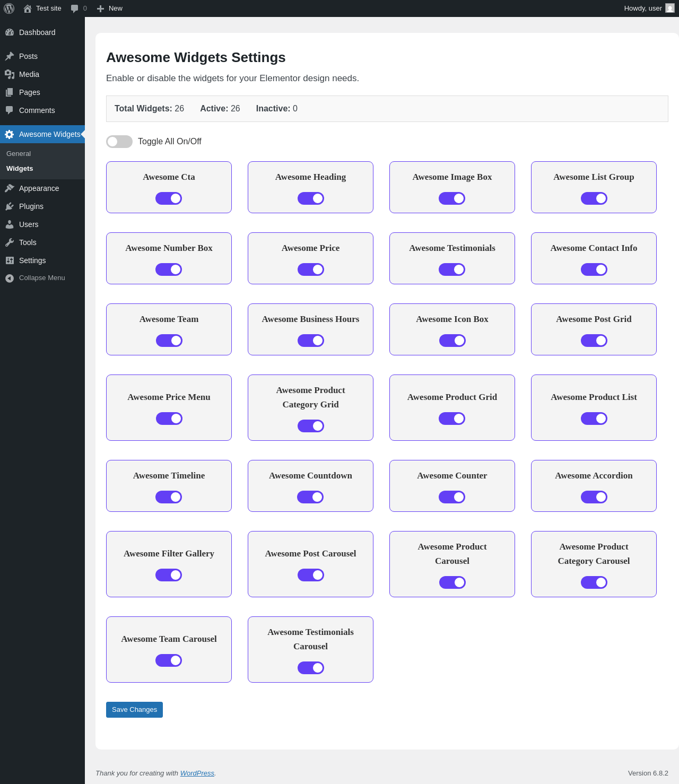Click the Media icon in sidebar

pos(10,74)
